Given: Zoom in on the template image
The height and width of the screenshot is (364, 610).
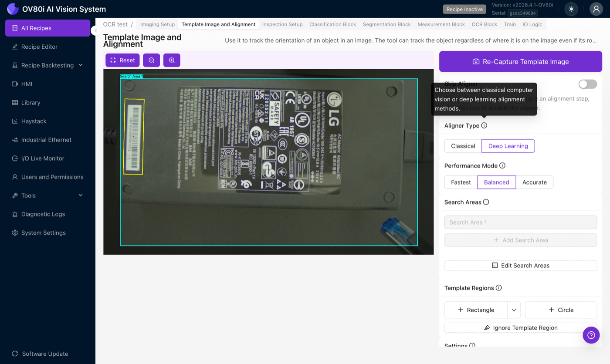Looking at the screenshot, I should [x=172, y=60].
